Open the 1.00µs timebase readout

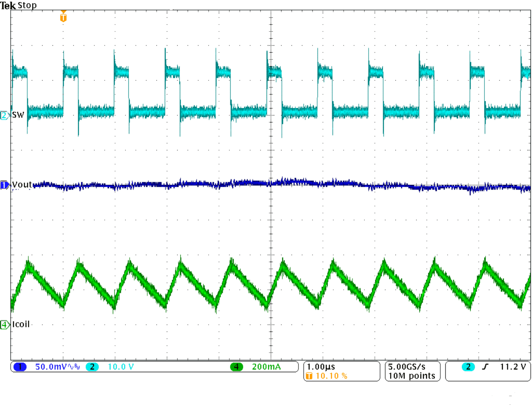point(321,367)
